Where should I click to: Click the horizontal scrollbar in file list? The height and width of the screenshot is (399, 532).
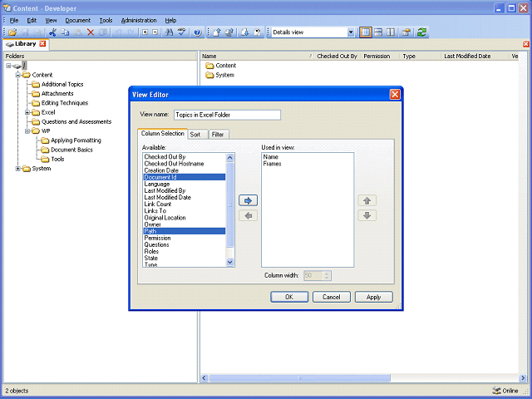point(299,377)
